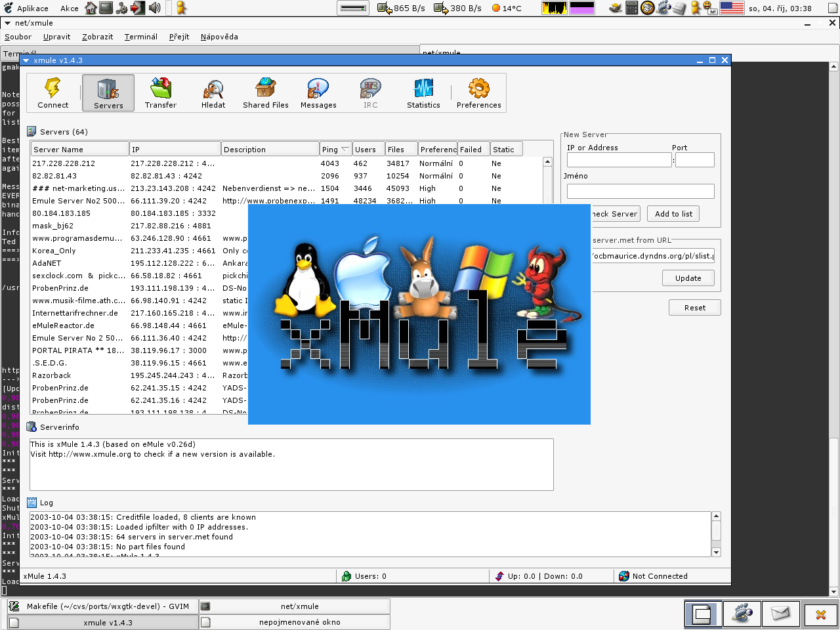Click the xmule v1.4.3 taskbar button
This screenshot has height=630, width=840.
[x=103, y=622]
